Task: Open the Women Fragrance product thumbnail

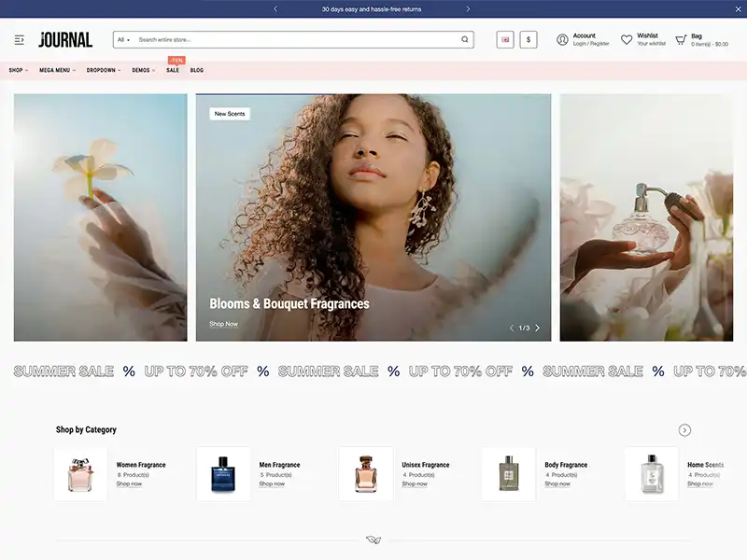Action: tap(80, 474)
